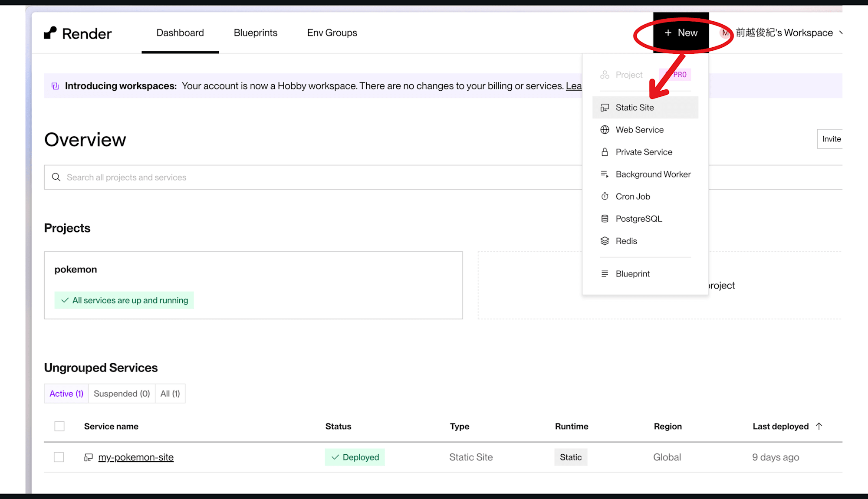Image resolution: width=868 pixels, height=499 pixels.
Task: Click the New button
Action: click(681, 33)
